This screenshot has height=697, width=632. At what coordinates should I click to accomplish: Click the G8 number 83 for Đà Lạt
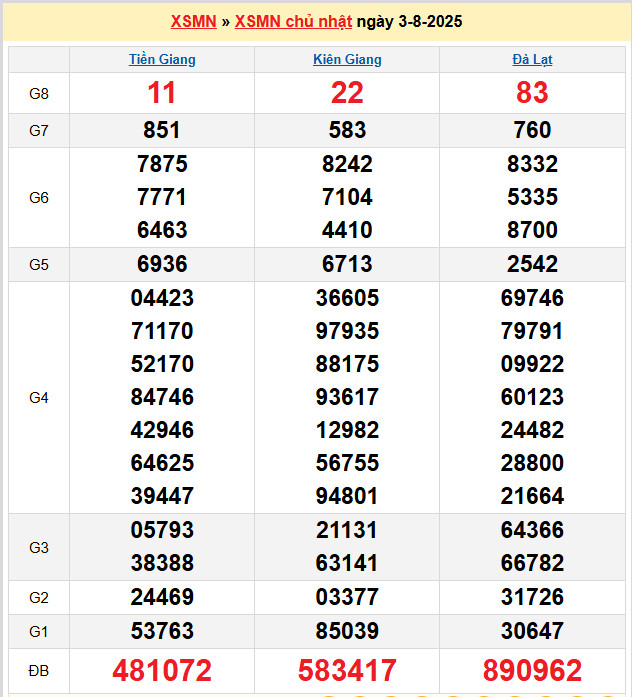pyautogui.click(x=532, y=93)
